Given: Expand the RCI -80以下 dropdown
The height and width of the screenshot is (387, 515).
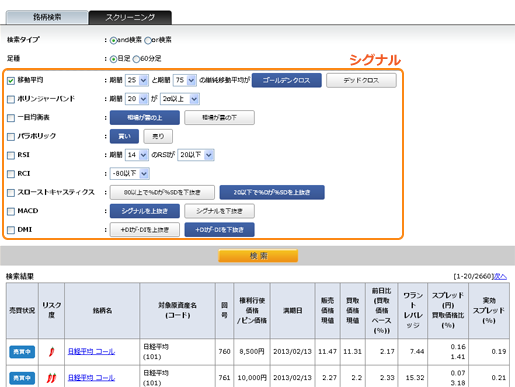Looking at the screenshot, I should 130,174.
